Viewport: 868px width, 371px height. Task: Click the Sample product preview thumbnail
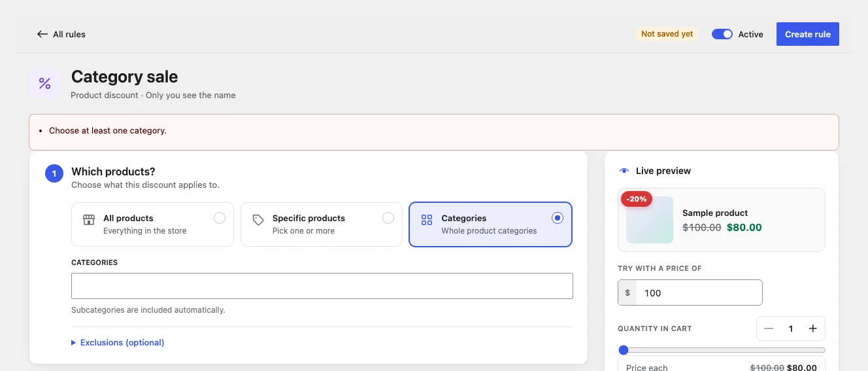650,220
